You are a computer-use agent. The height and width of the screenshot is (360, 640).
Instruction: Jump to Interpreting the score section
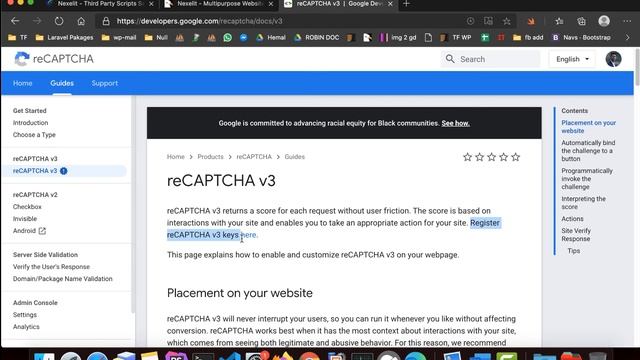(x=583, y=203)
